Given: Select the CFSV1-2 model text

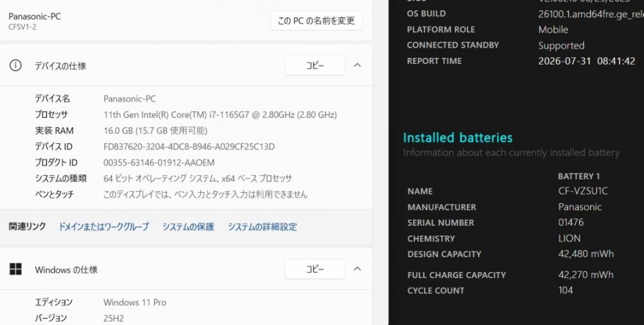Looking at the screenshot, I should (22, 27).
